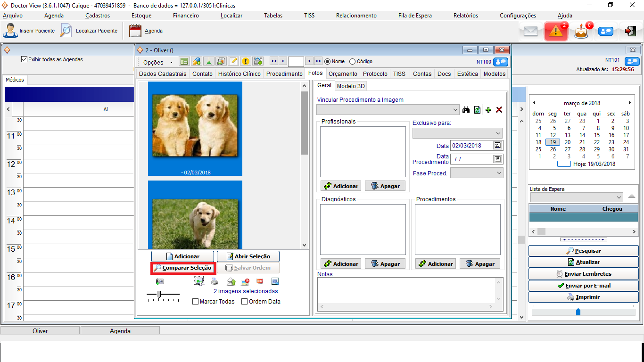Screen dimensions: 644x362
Task: Open the Fase Proced. dropdown
Action: [x=499, y=173]
